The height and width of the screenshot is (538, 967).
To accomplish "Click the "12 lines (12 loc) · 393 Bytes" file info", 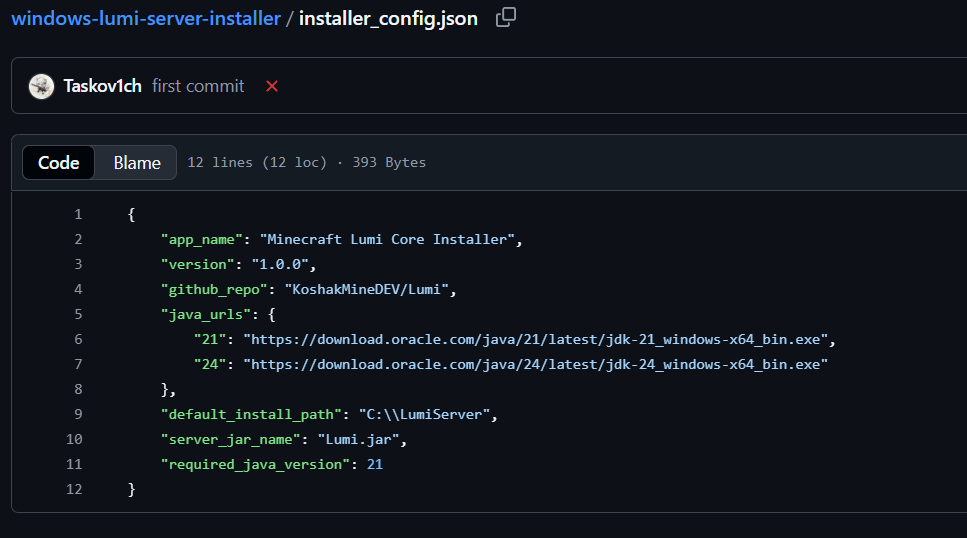I will (306, 162).
